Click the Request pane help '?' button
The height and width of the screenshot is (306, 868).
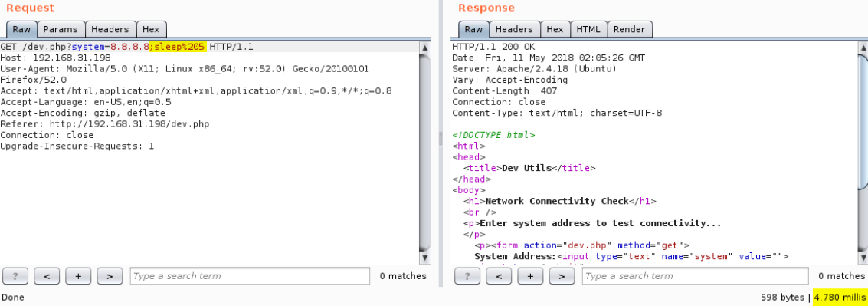[x=15, y=275]
